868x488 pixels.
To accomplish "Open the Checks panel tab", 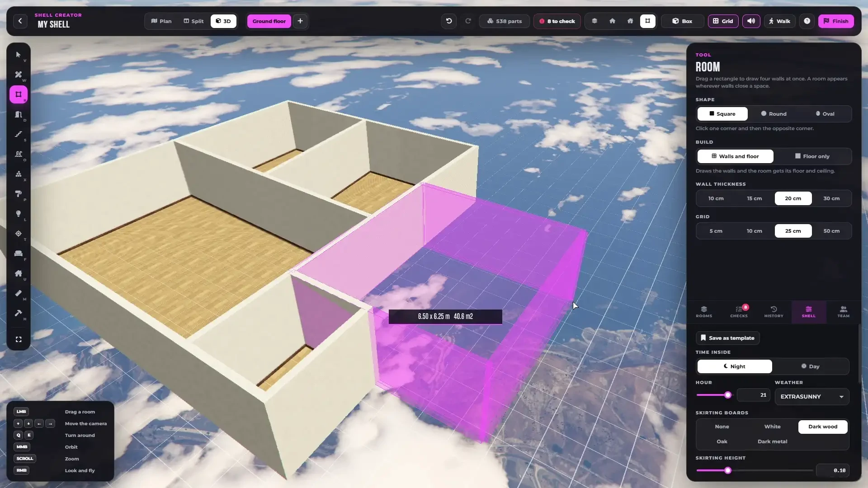I will point(739,312).
